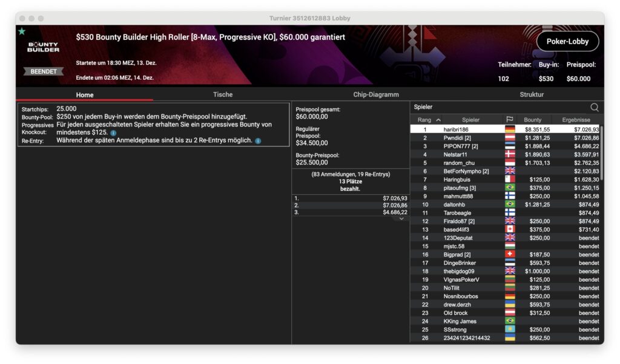620x364 pixels.
Task: Click the Danish flag beside Netstar11
Action: pyautogui.click(x=509, y=155)
